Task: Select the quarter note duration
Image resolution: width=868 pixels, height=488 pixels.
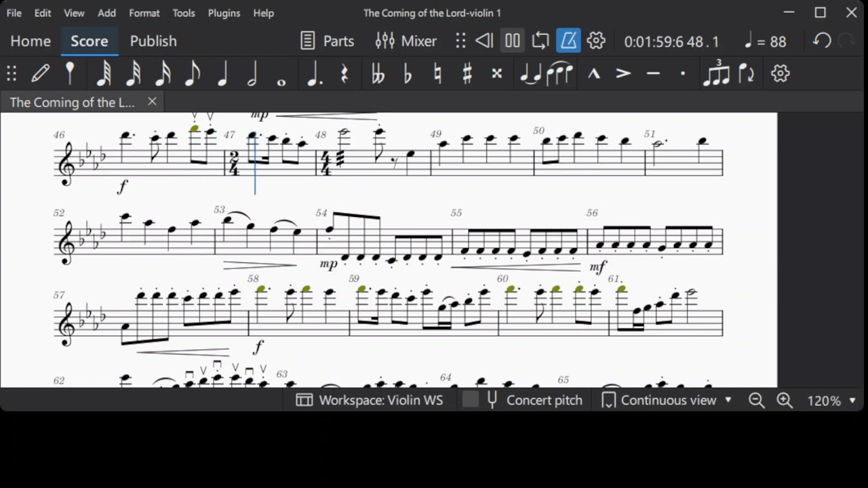Action: click(x=222, y=73)
